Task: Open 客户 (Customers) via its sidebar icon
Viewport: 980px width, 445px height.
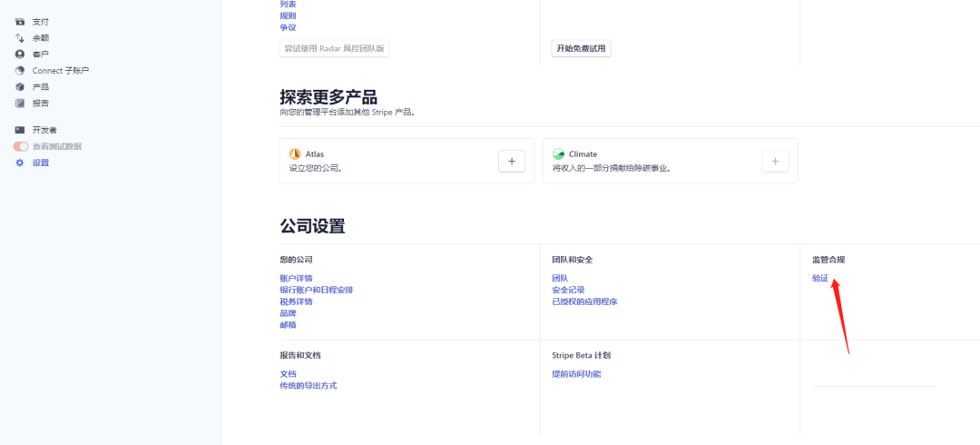Action: [x=20, y=54]
